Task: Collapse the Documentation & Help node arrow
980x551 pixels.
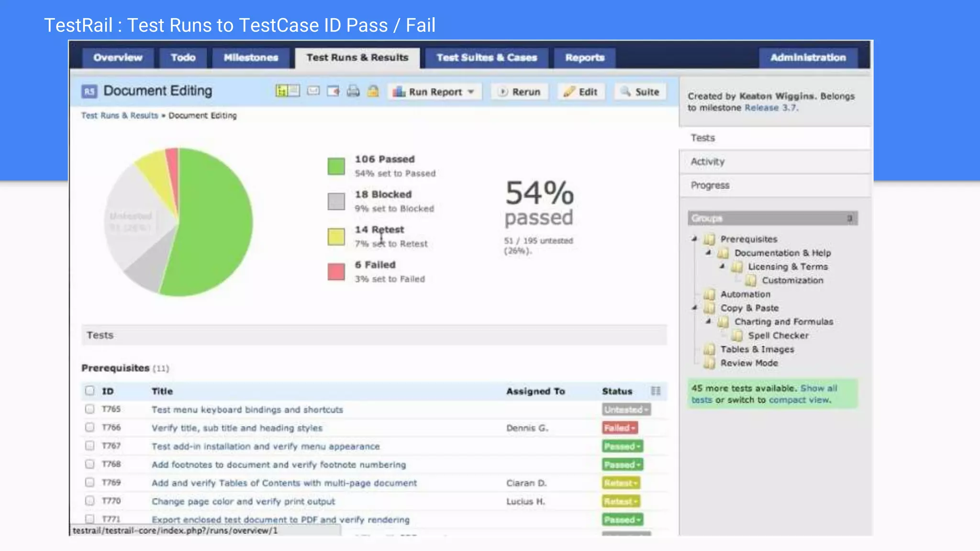Action: (708, 253)
